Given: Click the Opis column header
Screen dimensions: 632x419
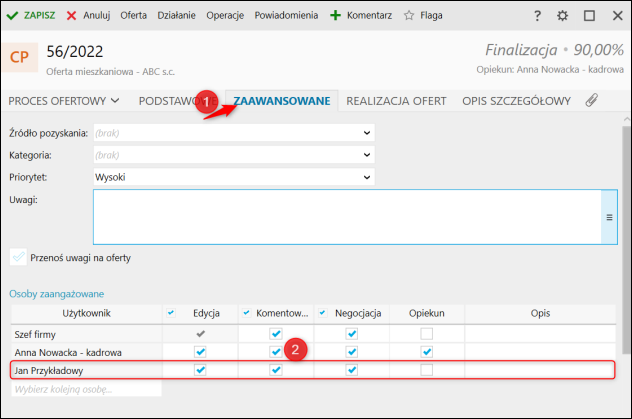Looking at the screenshot, I should (540, 313).
